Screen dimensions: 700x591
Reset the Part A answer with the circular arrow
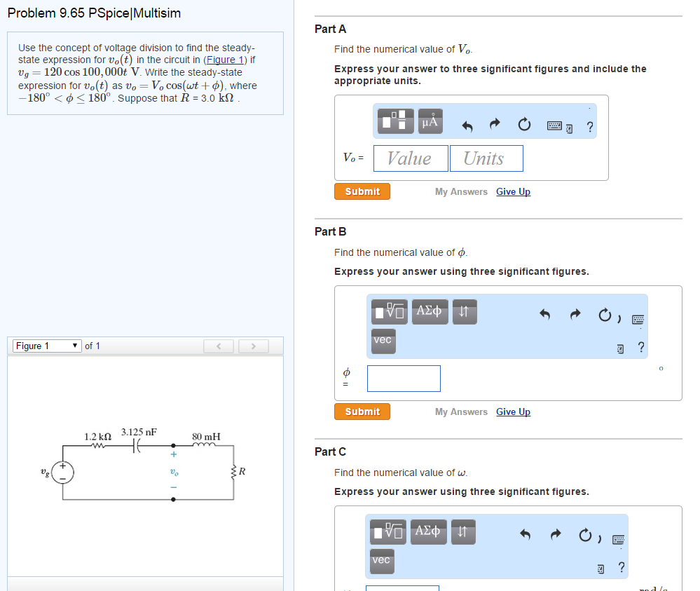[523, 123]
